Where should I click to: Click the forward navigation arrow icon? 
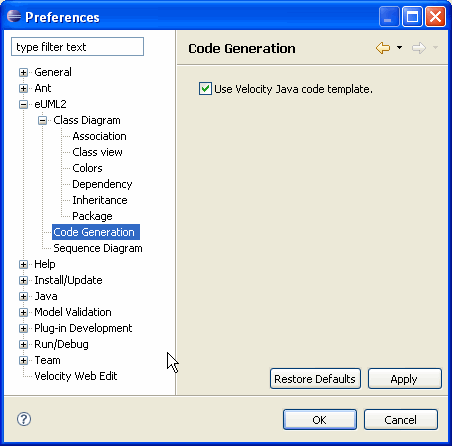click(419, 48)
